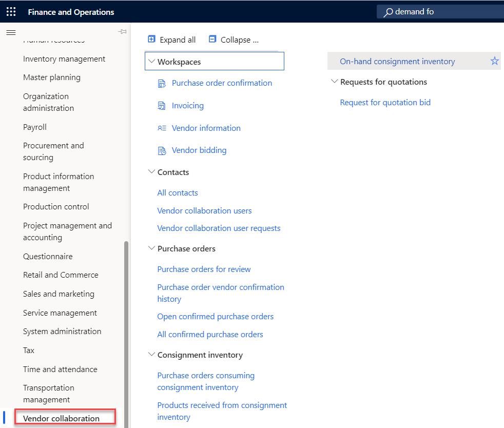
Task: Click the Expand all plus icon
Action: (151, 40)
